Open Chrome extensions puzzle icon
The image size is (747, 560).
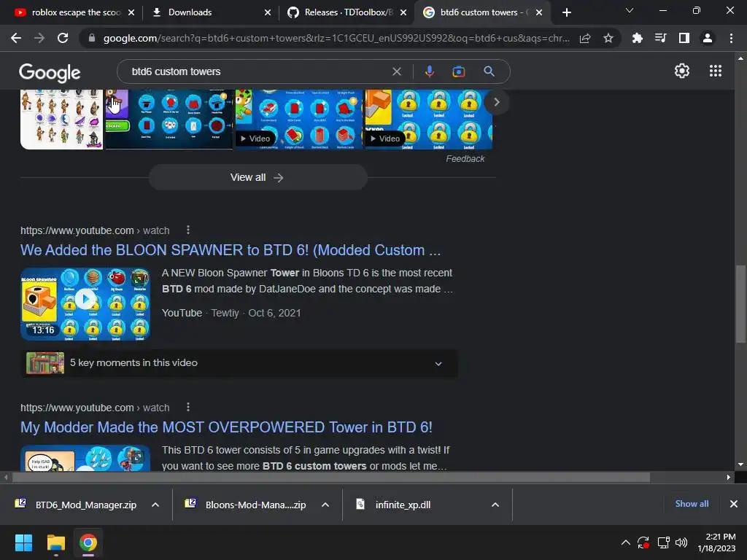tap(637, 38)
